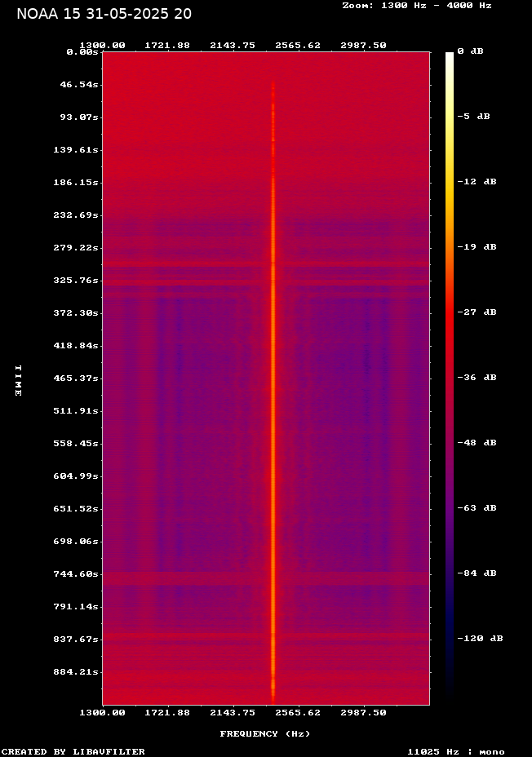Click the "418.84s" time axis label
Viewport: 532px width, 757px height.
click(76, 346)
